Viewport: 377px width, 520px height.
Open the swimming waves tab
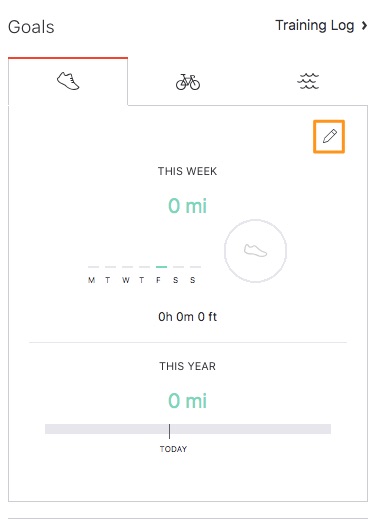point(308,82)
